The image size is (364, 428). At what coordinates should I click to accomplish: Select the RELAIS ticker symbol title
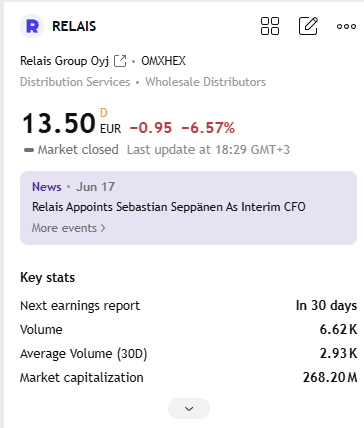click(x=74, y=26)
